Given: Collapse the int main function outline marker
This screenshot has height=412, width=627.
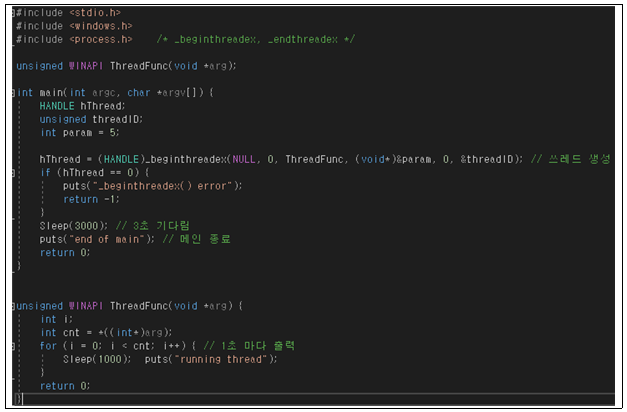Looking at the screenshot, I should pos(13,93).
